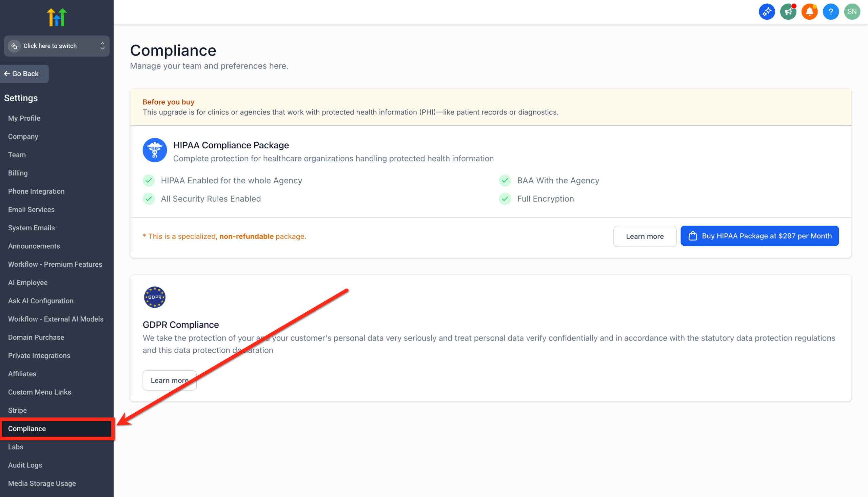Select Compliance in the Settings sidebar
This screenshot has width=868, height=497.
[x=27, y=429]
